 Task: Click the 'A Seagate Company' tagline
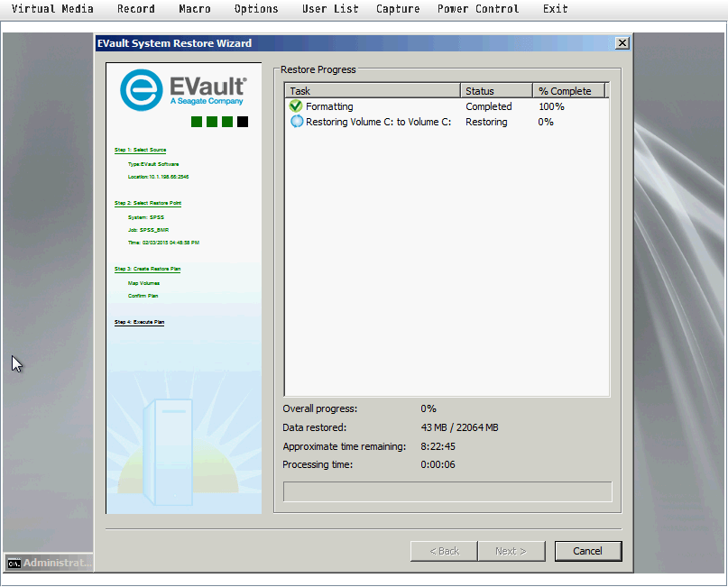tap(207, 101)
